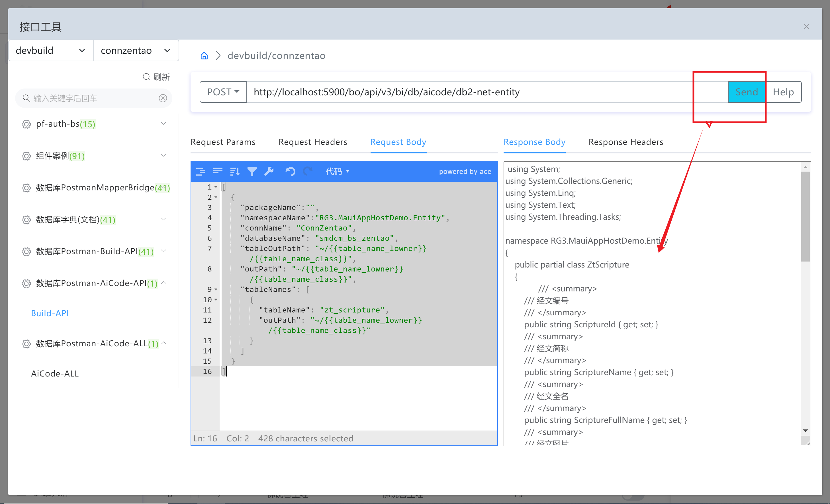Image resolution: width=830 pixels, height=504 pixels.
Task: Click the response body scroll down arrow
Action: [x=806, y=431]
